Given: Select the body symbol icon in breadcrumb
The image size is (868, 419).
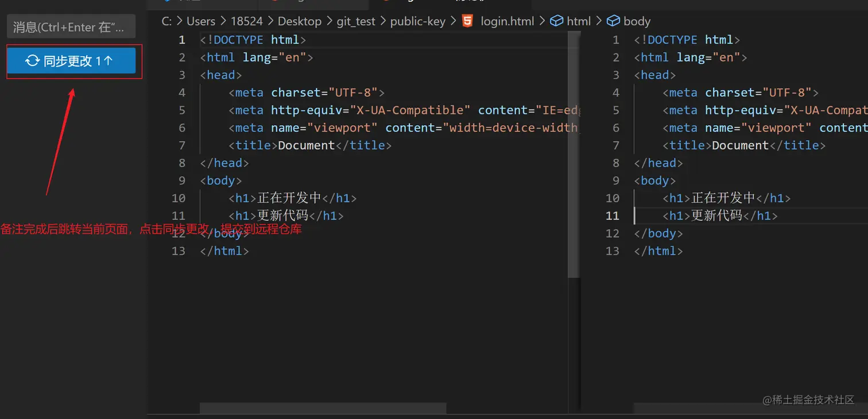Looking at the screenshot, I should [613, 21].
